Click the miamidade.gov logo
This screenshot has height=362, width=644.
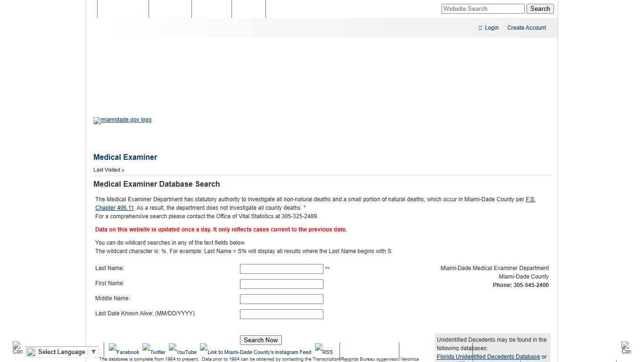tap(122, 120)
